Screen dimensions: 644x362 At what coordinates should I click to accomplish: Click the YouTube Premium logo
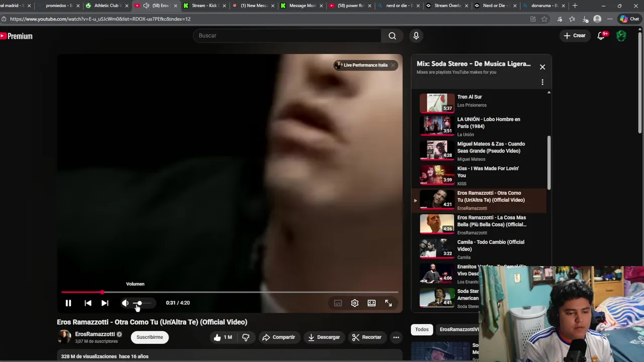16,36
